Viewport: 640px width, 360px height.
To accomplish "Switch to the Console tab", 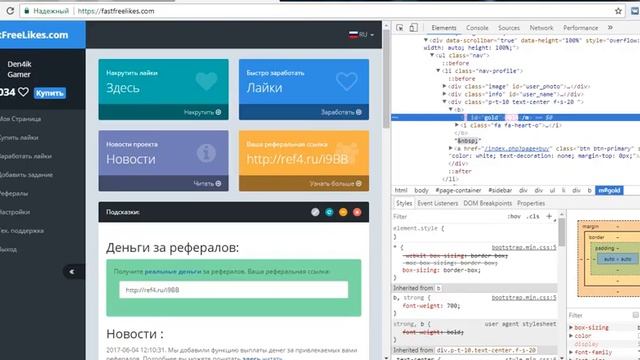I will [477, 28].
